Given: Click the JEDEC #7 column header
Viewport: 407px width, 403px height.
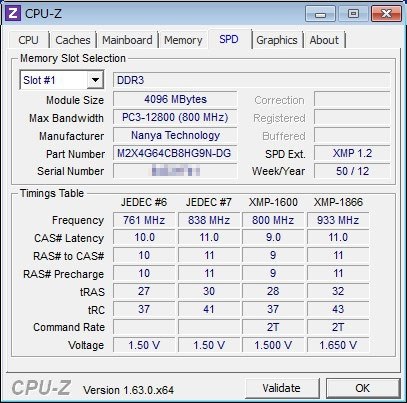Looking at the screenshot, I should click(x=209, y=202).
